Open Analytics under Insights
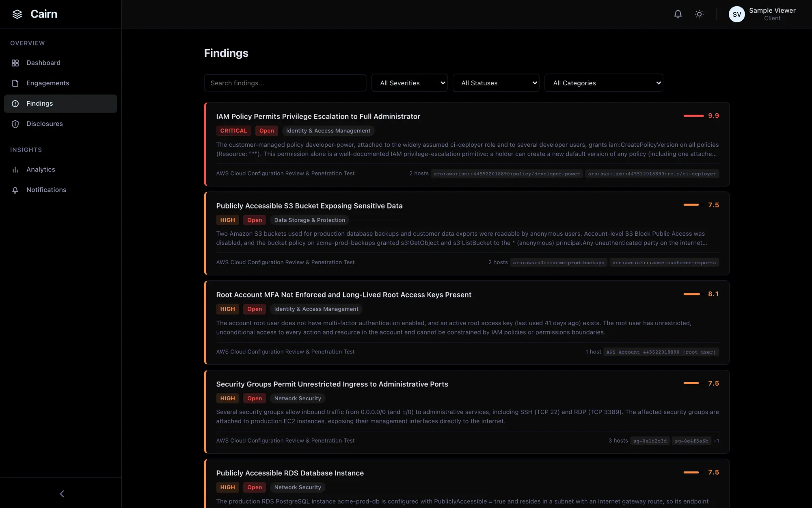Image resolution: width=812 pixels, height=508 pixels. click(x=60, y=169)
